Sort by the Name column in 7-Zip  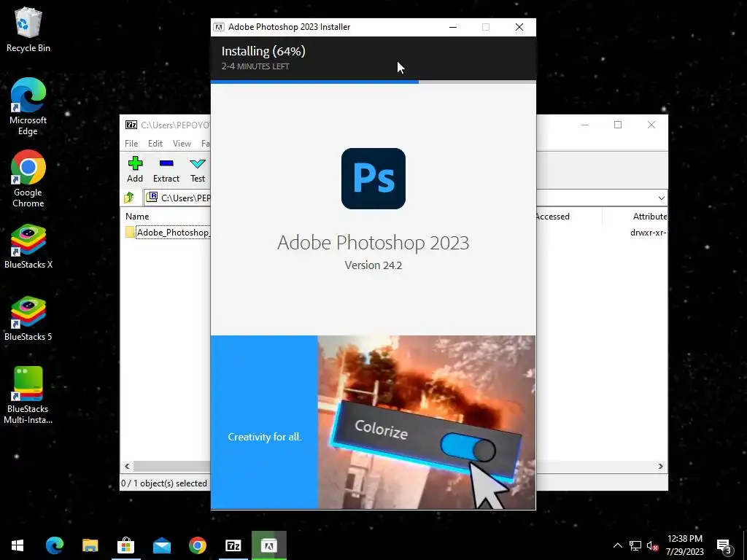[x=137, y=216]
